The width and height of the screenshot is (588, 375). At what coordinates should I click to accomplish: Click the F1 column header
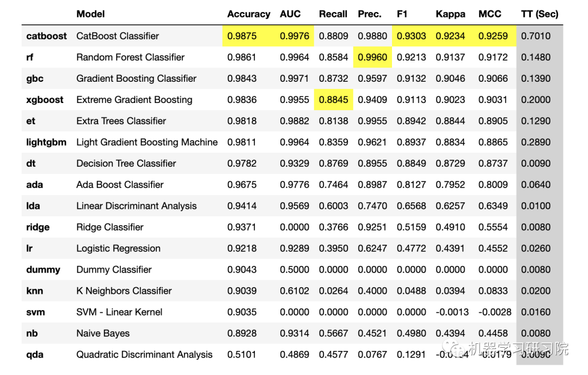click(x=402, y=14)
